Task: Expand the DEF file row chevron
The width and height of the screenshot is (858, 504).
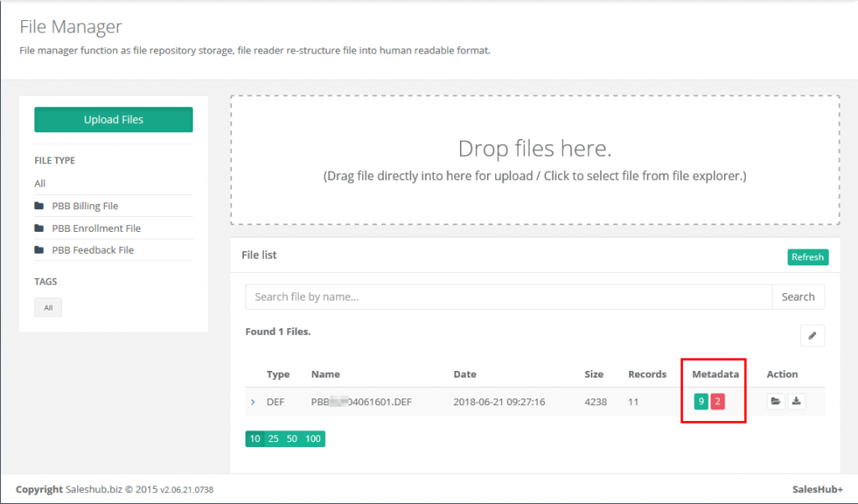Action: pyautogui.click(x=253, y=402)
